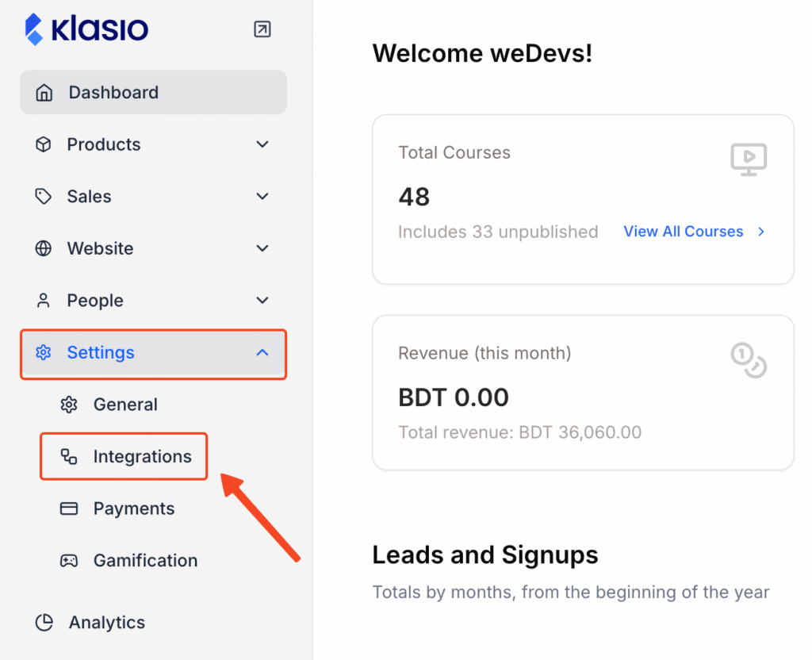The height and width of the screenshot is (660, 812).
Task: Click the Gamification gamepad icon
Action: click(x=69, y=561)
